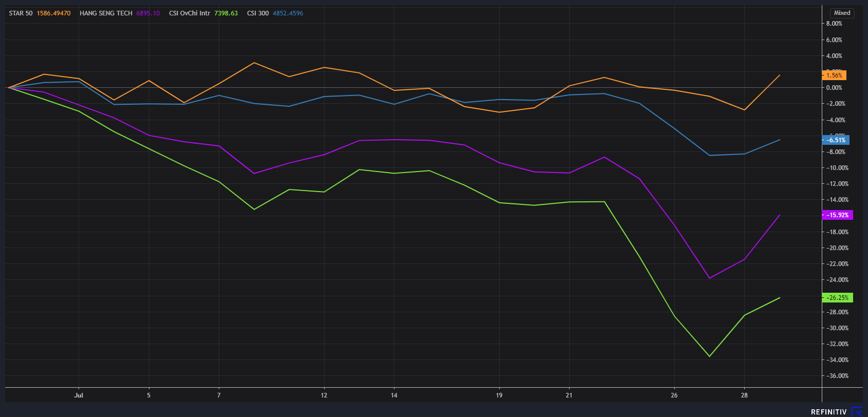Click the STAR 50 value 1586.49470
Image resolution: width=868 pixels, height=417 pixels.
pyautogui.click(x=53, y=13)
